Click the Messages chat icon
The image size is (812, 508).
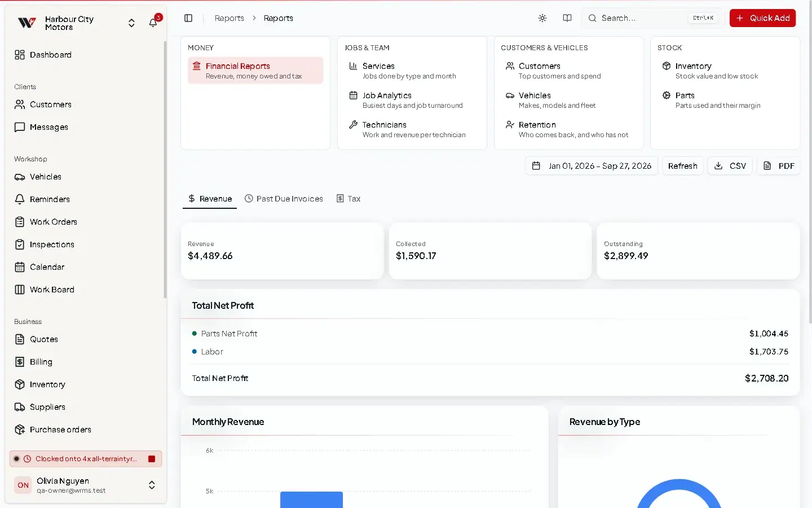pyautogui.click(x=20, y=127)
